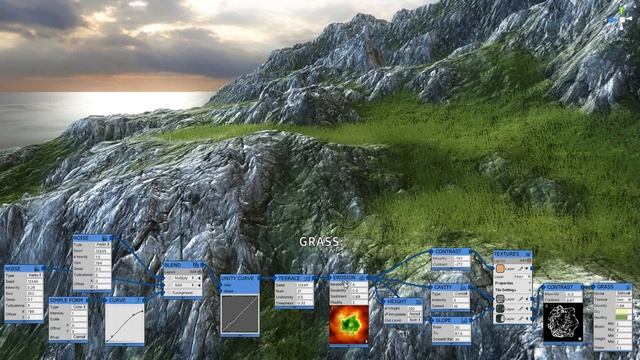Click the Unity Curve node gray curve field
The height and width of the screenshot is (360, 640).
240,315
